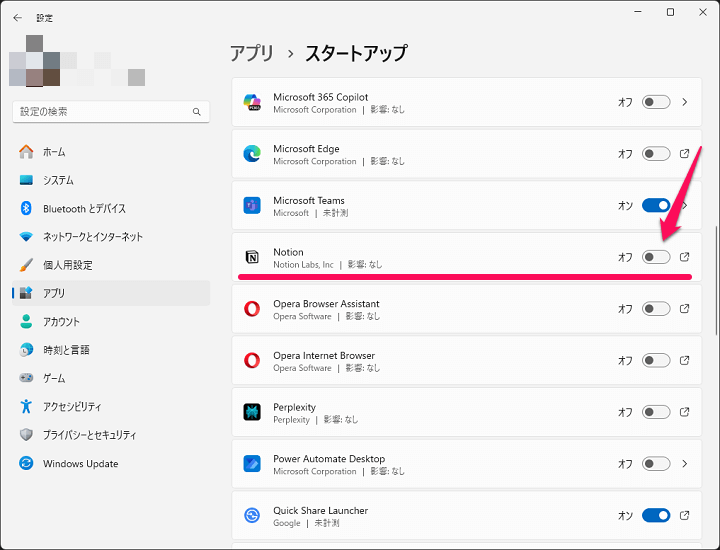The width and height of the screenshot is (720, 550).
Task: Turn off Quick Share Launcher startup switch
Action: pyautogui.click(x=656, y=515)
